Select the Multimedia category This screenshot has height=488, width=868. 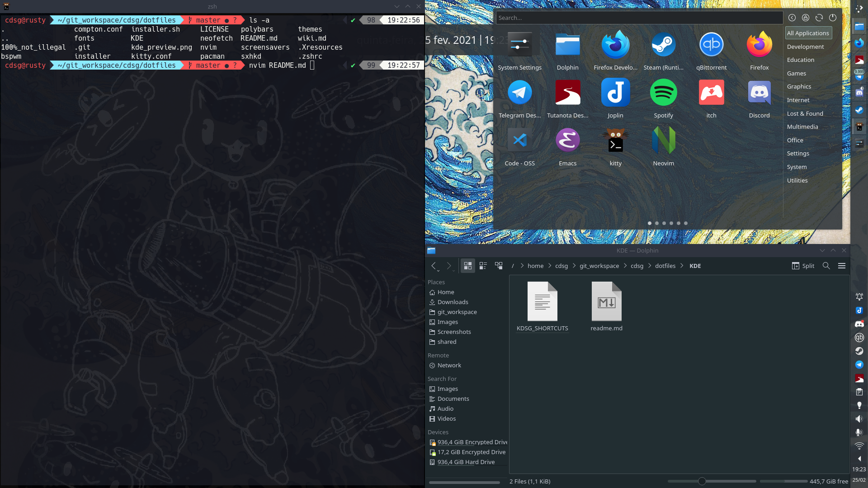802,127
